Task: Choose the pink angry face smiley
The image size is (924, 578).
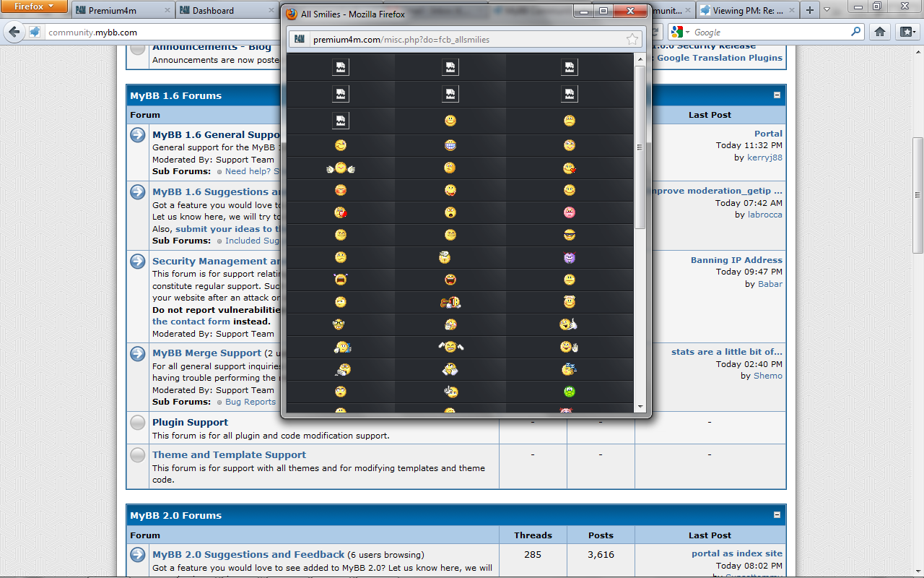Action: point(570,212)
